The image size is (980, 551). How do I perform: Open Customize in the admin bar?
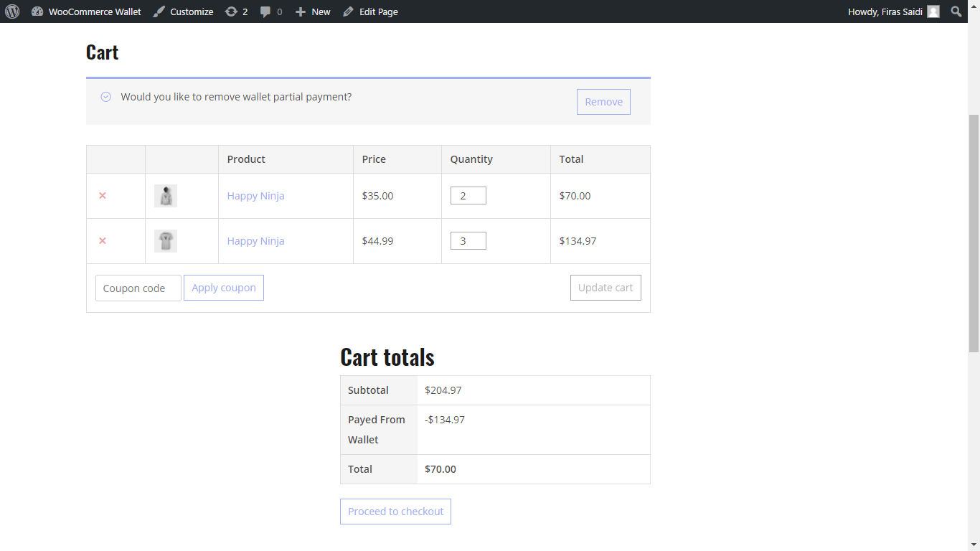pyautogui.click(x=184, y=11)
